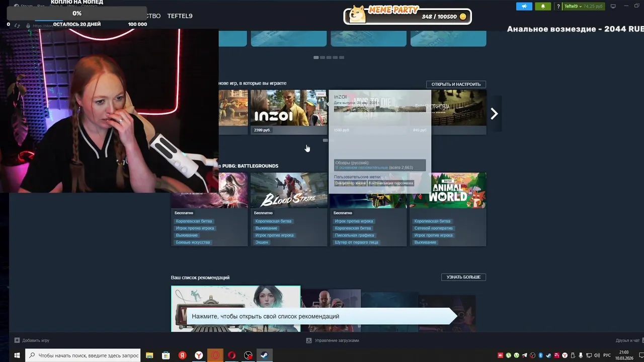Image resolution: width=644 pixels, height=362 pixels.
Task: Click safely remove hardware USB icon
Action: 573,355
